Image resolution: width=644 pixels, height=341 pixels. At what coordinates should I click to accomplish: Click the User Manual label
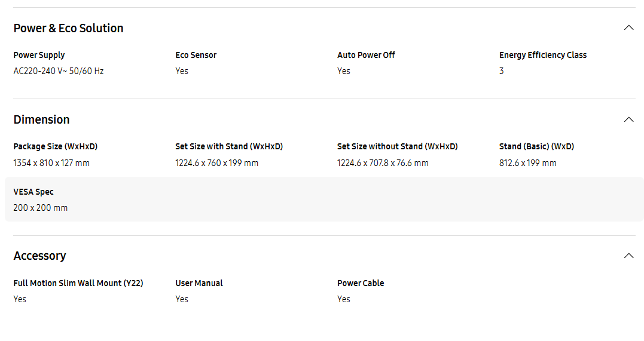199,283
